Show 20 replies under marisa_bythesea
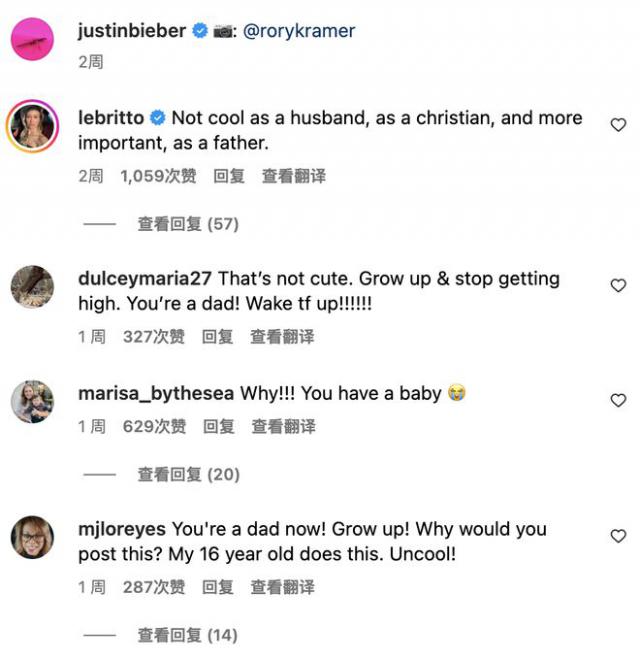 188,474
